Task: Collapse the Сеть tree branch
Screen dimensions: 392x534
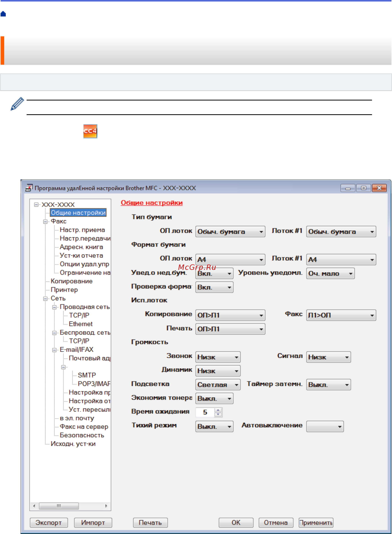Action: coord(45,299)
